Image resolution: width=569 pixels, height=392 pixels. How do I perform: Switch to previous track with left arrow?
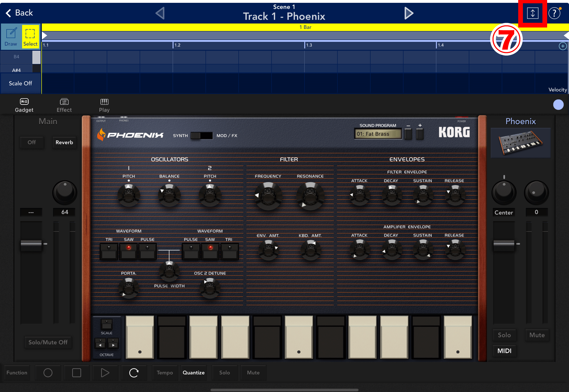(160, 13)
